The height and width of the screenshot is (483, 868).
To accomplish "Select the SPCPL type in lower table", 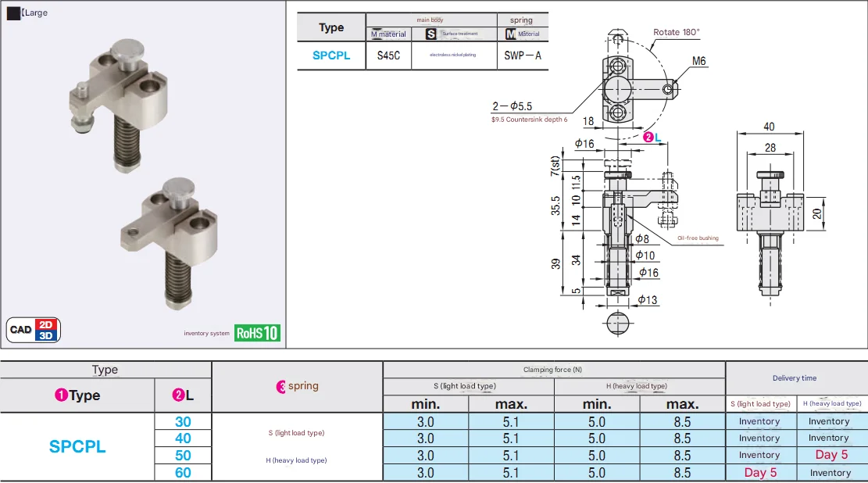I will point(77,447).
